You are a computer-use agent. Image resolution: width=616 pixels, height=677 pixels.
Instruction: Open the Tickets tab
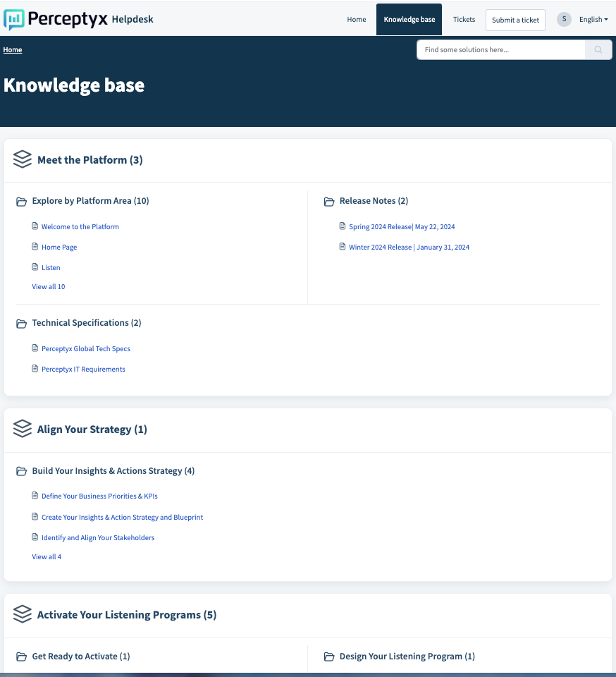464,20
